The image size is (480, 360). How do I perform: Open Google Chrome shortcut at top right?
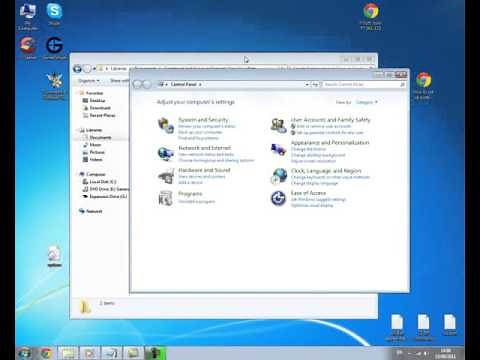point(371,17)
